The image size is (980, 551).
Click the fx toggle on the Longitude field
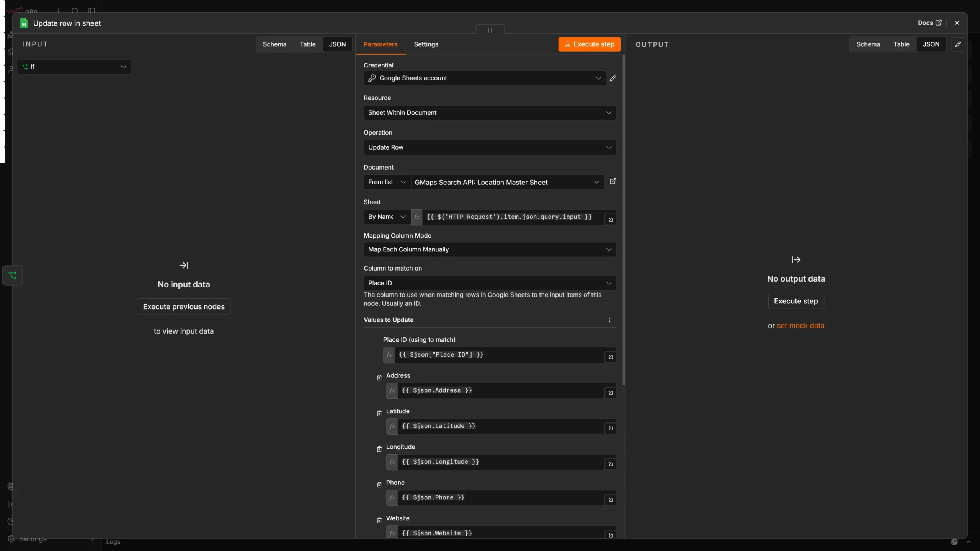(x=392, y=462)
